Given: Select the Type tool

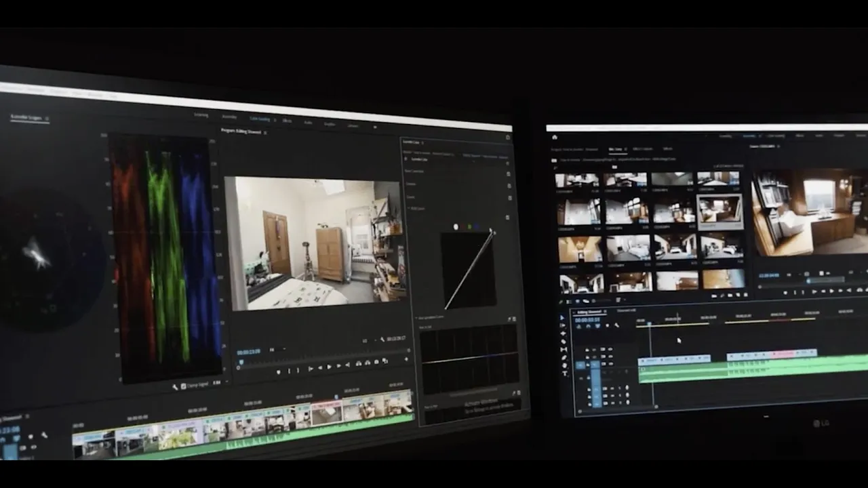Looking at the screenshot, I should tap(565, 373).
